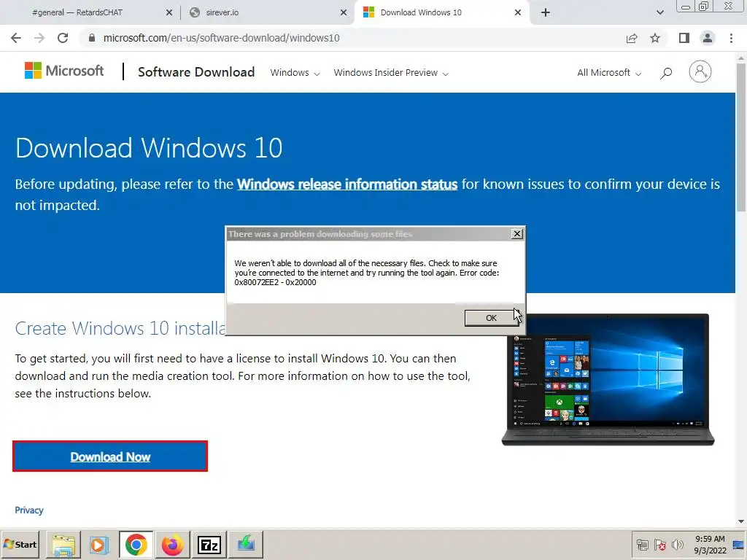
Task: Close the #general RetardsCHAT tab
Action: coord(169,12)
